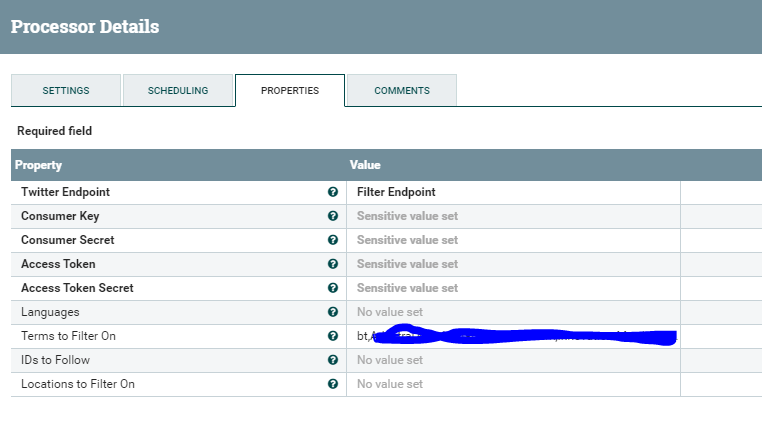Screen dimensions: 762x432
Task: Switch to the Settings tab
Action: coord(66,90)
